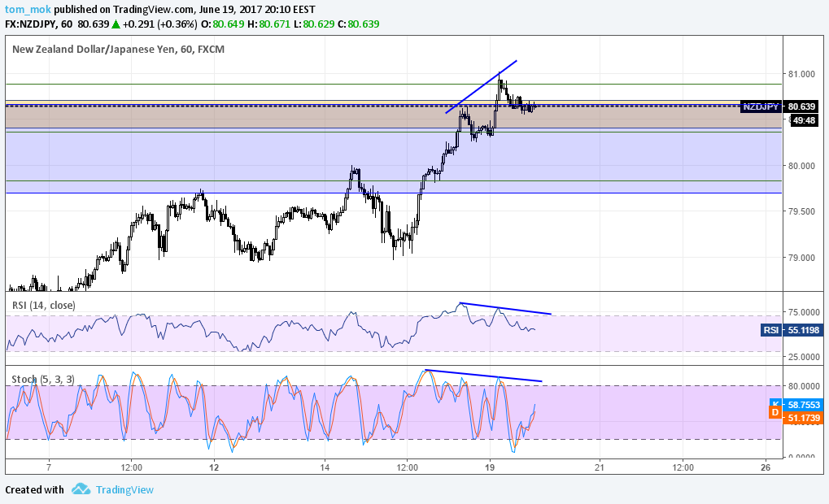The height and width of the screenshot is (504, 829).
Task: Click the green up-arrow change indicator
Action: click(x=116, y=24)
